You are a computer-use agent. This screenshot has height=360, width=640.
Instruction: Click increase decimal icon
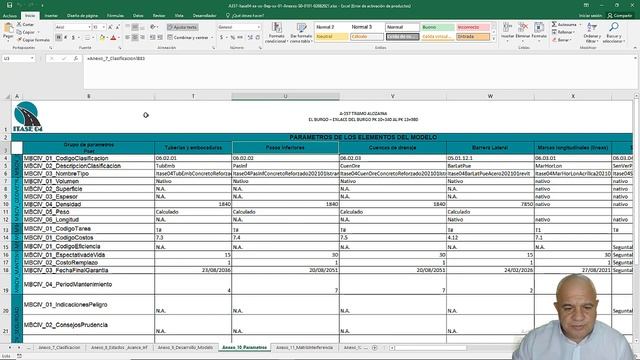point(250,38)
